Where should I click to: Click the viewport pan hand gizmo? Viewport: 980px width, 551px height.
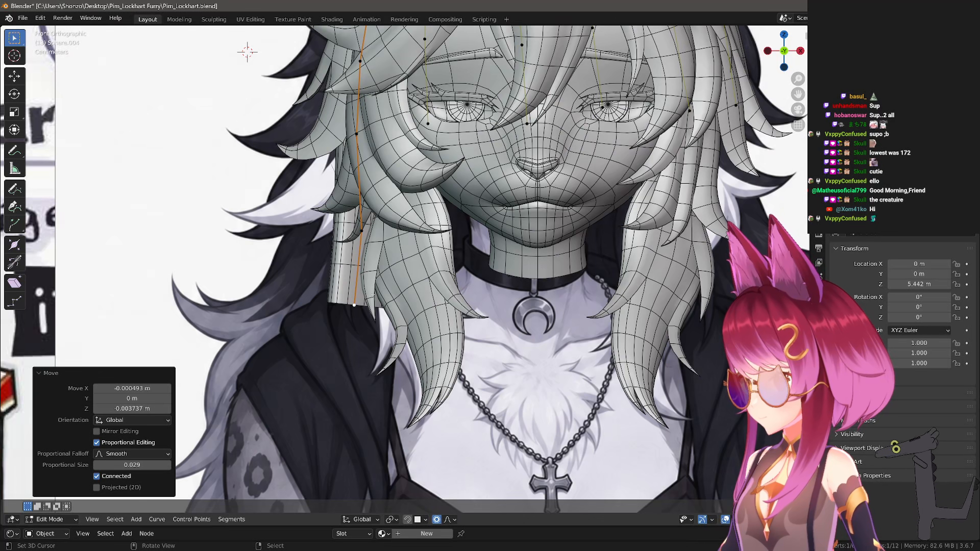798,94
